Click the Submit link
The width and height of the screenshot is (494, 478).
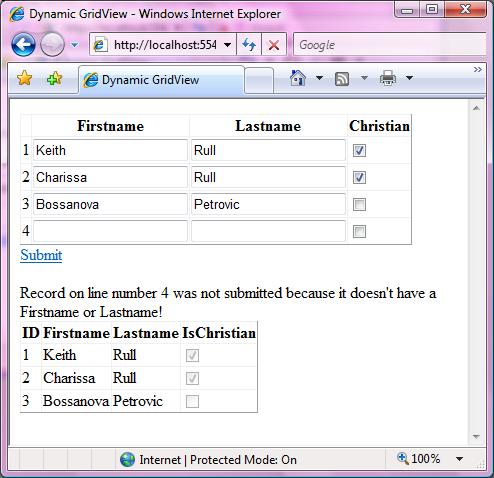tap(41, 255)
